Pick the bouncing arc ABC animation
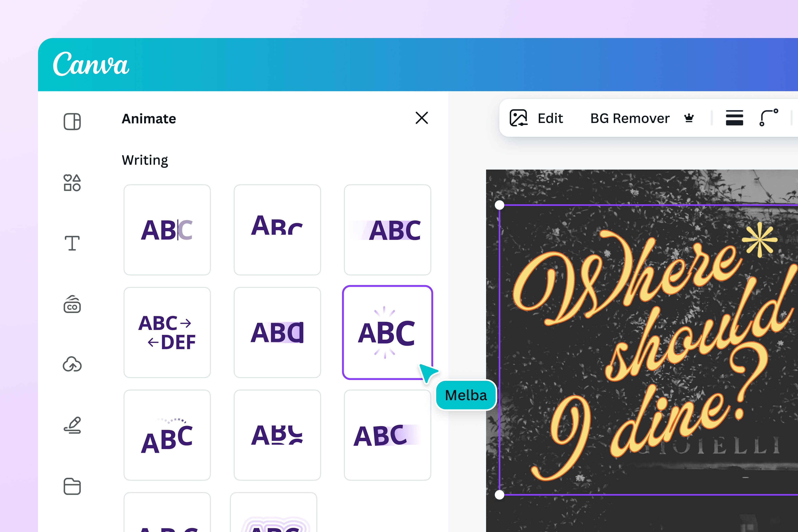The width and height of the screenshot is (798, 532). (x=167, y=435)
